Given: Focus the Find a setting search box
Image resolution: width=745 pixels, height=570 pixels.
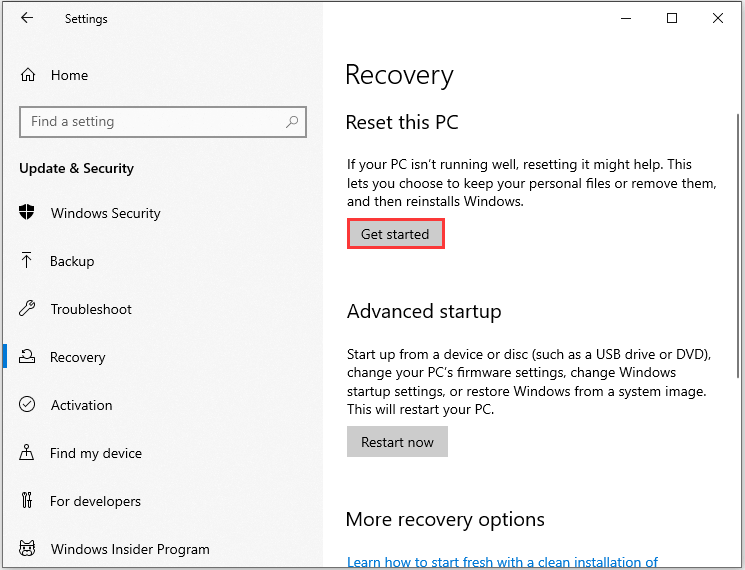Looking at the screenshot, I should click(150, 122).
